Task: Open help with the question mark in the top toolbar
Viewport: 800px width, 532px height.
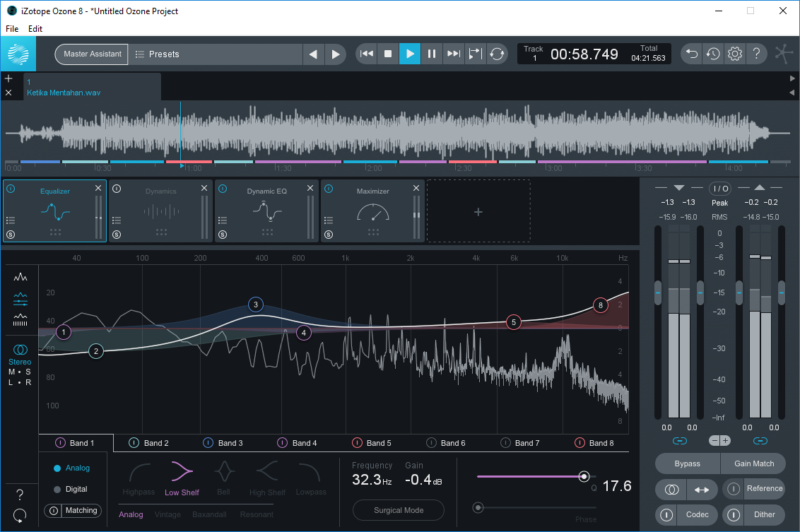Action: [757, 54]
